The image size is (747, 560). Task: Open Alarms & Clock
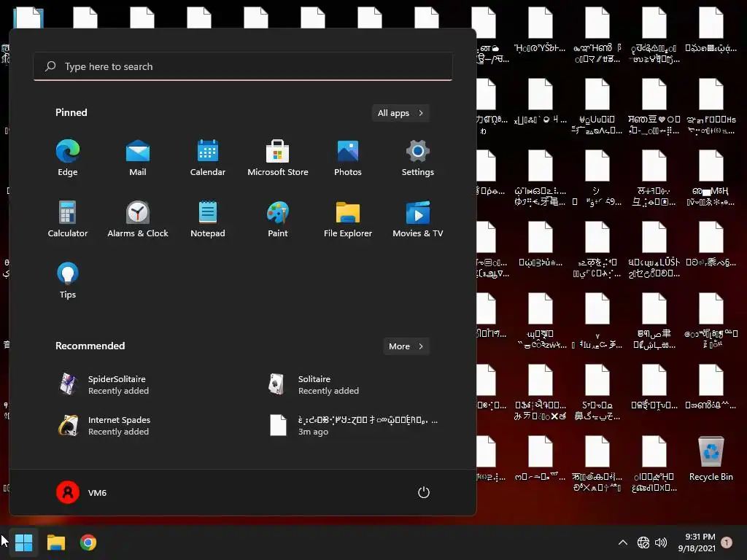[138, 219]
